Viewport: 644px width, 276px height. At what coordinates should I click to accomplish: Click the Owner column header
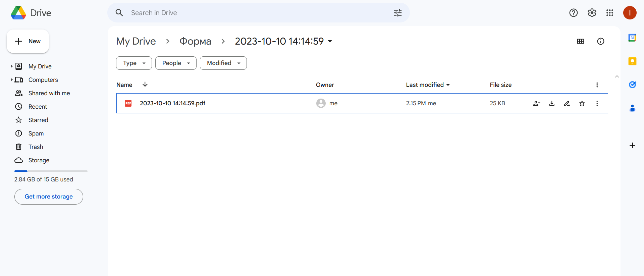(x=325, y=85)
